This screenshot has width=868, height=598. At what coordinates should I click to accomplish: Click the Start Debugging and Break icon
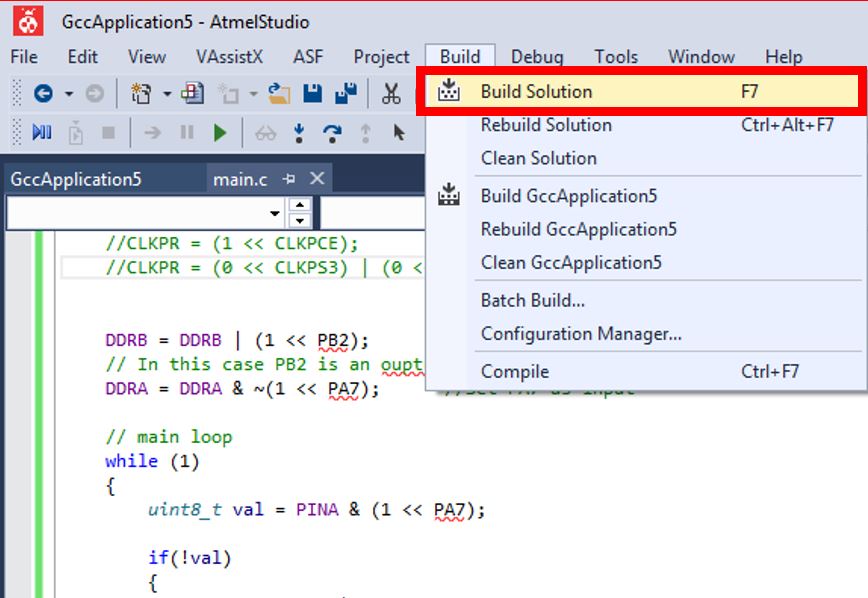point(42,132)
